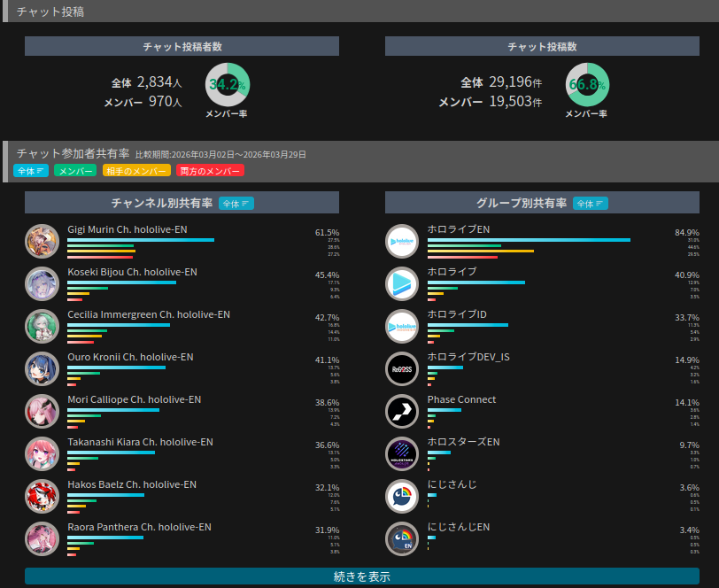
Task: Open Raora Panthera channel avatar
Action: coord(42,539)
